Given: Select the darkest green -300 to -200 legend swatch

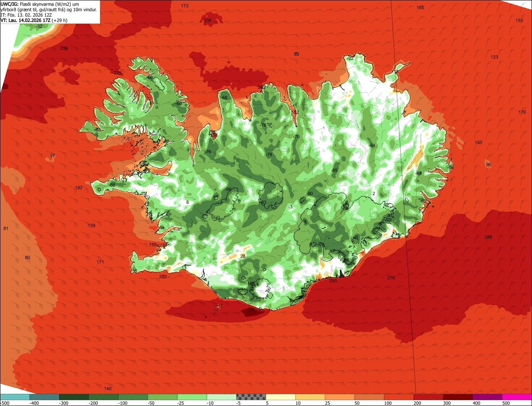Looking at the screenshot, I should pyautogui.click(x=74, y=397).
